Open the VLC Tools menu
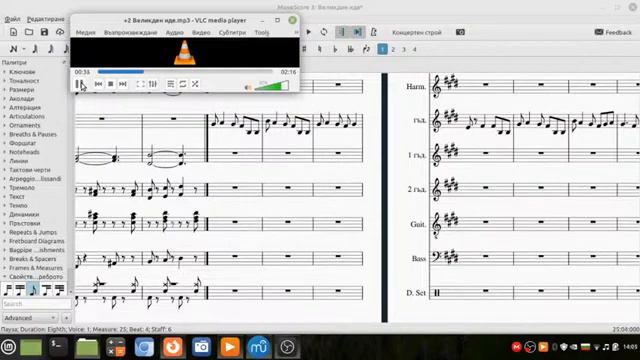 click(262, 32)
